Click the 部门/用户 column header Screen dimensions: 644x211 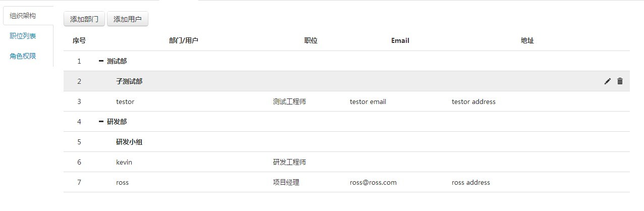pos(183,40)
